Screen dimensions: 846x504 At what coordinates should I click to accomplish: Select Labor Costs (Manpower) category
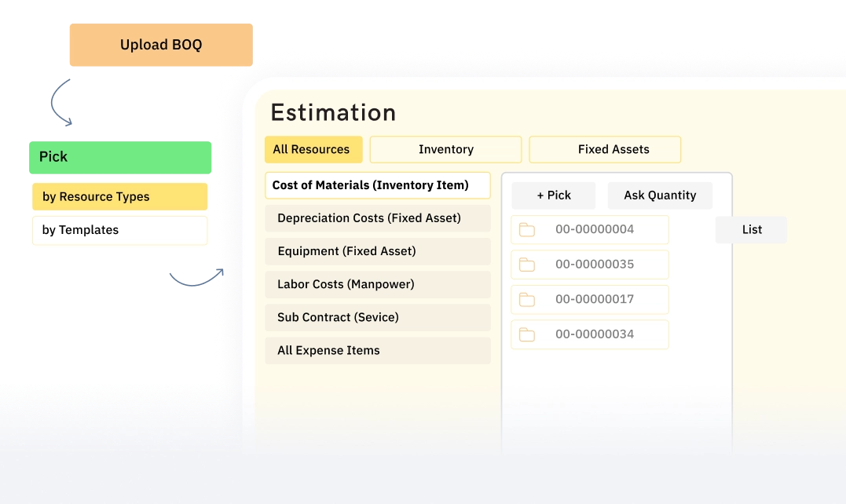point(378,284)
